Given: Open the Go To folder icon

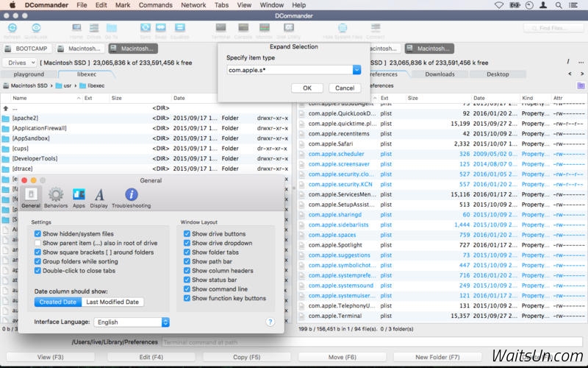Looking at the screenshot, I should click(112, 28).
